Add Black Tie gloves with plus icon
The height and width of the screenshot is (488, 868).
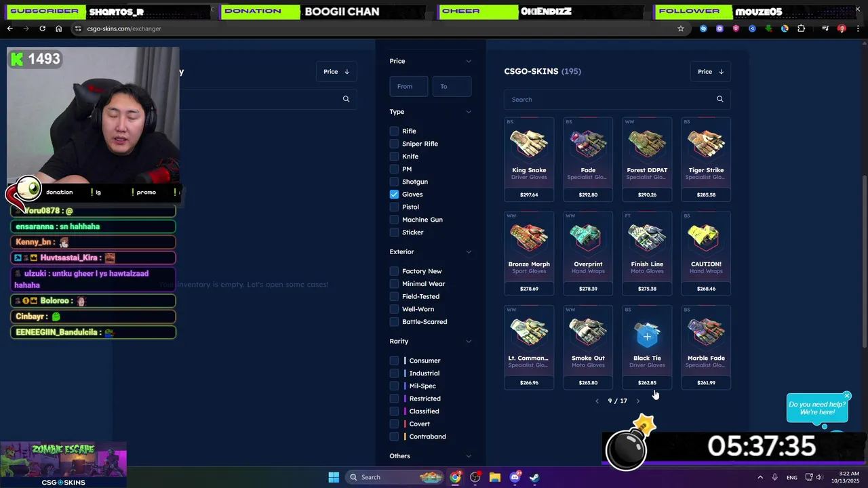[x=647, y=336]
